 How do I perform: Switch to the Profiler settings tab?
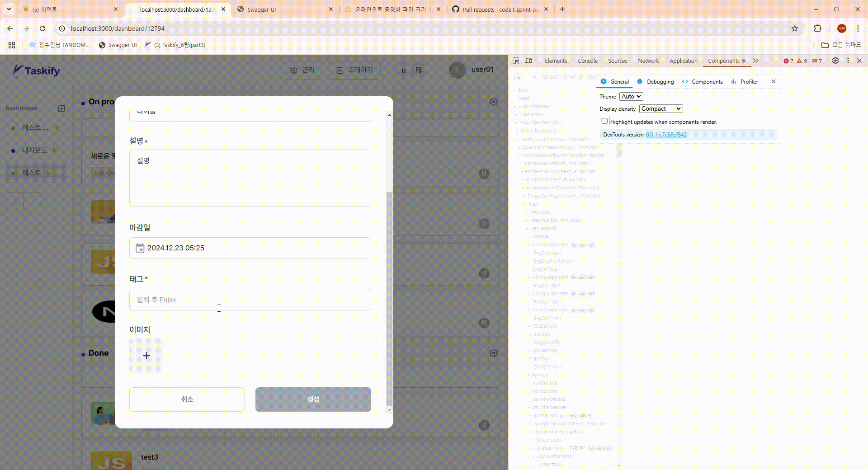(x=744, y=82)
